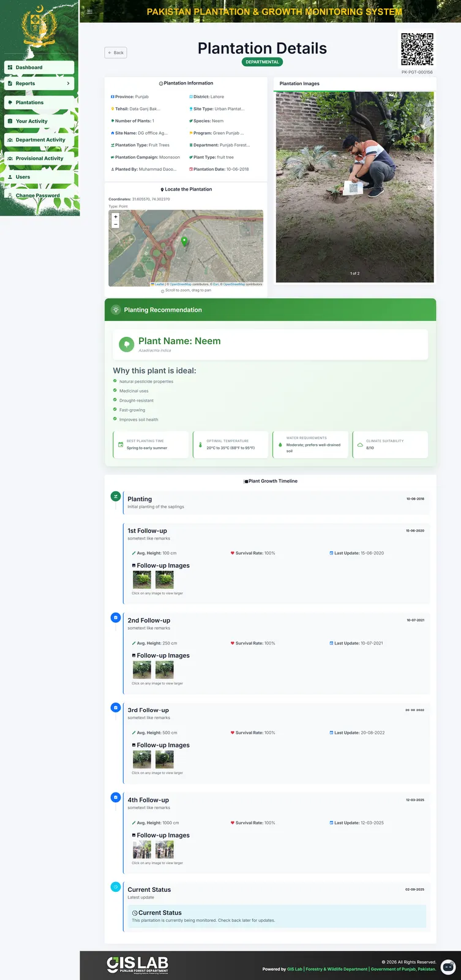Click the calendar icon next to 15-06-2020 update
461x980 pixels.
331,553
